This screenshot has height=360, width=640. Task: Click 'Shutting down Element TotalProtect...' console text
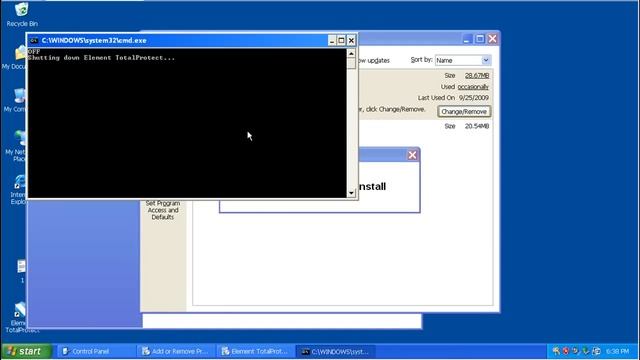101,58
